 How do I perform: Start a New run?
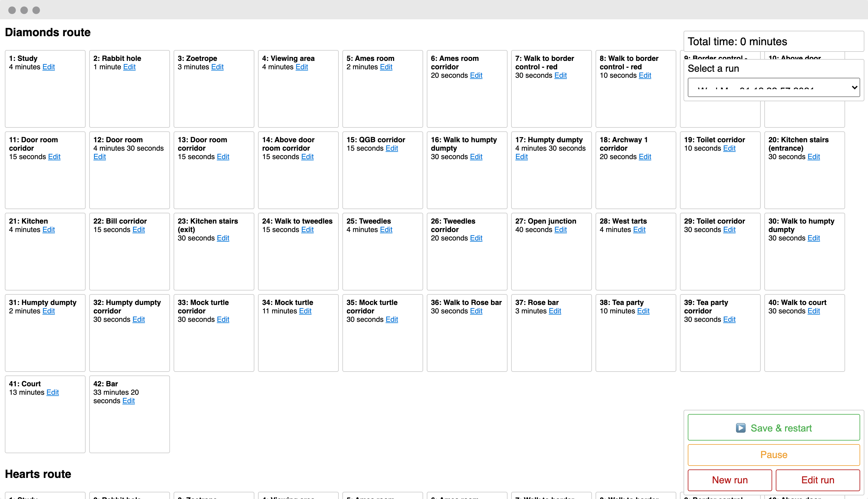[x=730, y=480]
